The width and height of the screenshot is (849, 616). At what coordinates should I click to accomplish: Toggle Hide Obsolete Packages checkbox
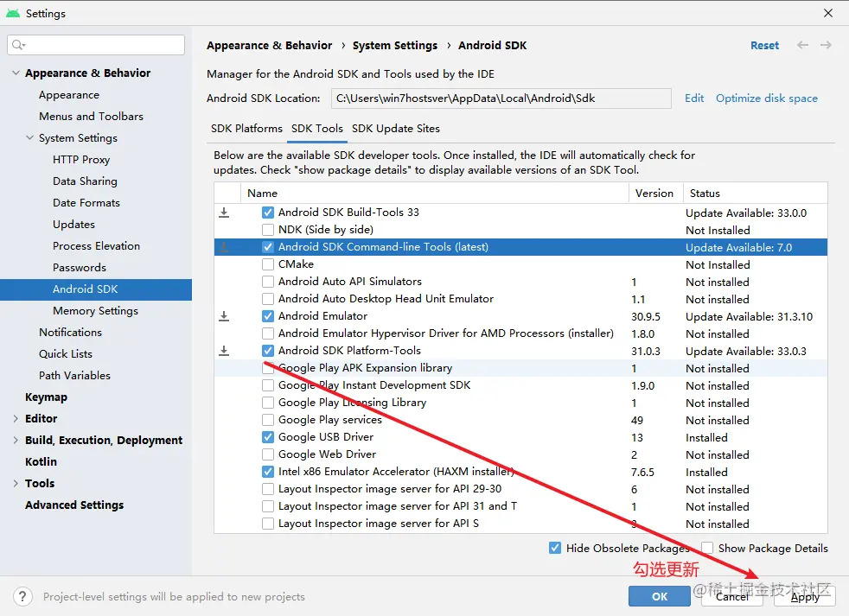(x=555, y=549)
